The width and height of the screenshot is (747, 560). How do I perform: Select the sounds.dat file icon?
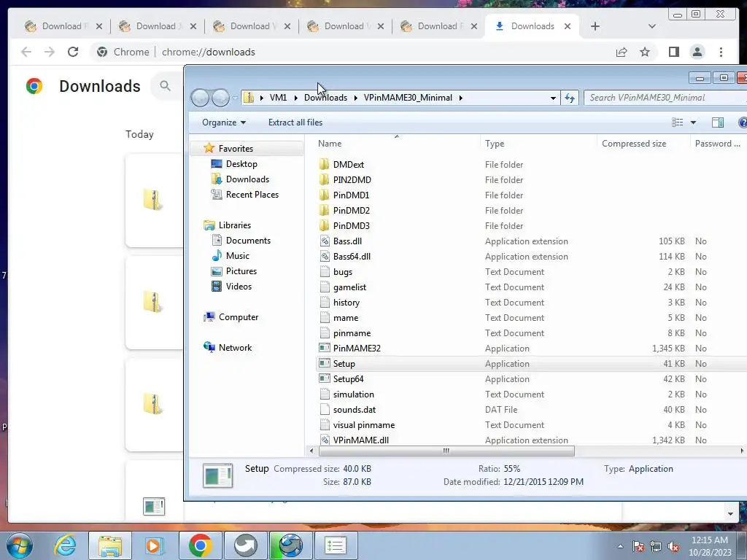click(325, 409)
